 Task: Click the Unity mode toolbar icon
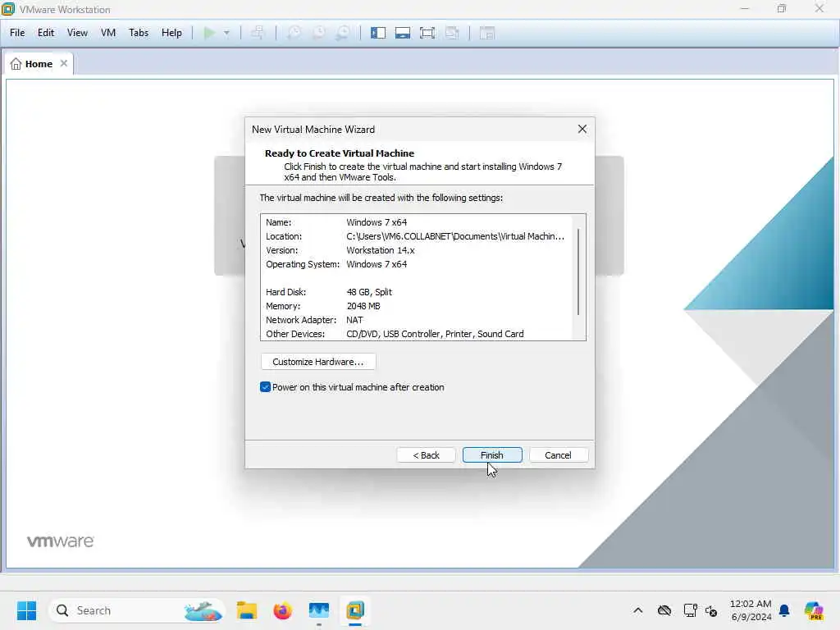[452, 33]
